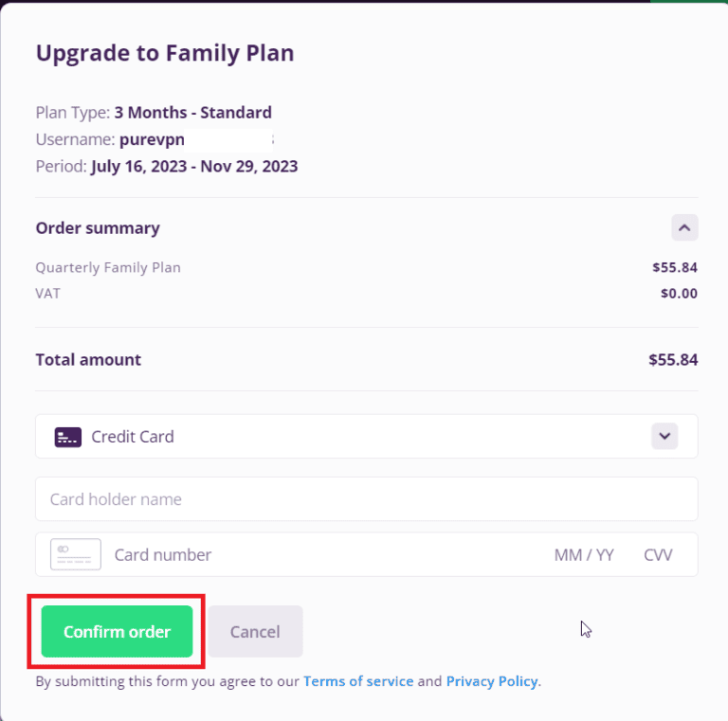Click the Order summary heading
The width and height of the screenshot is (728, 721).
pos(98,227)
